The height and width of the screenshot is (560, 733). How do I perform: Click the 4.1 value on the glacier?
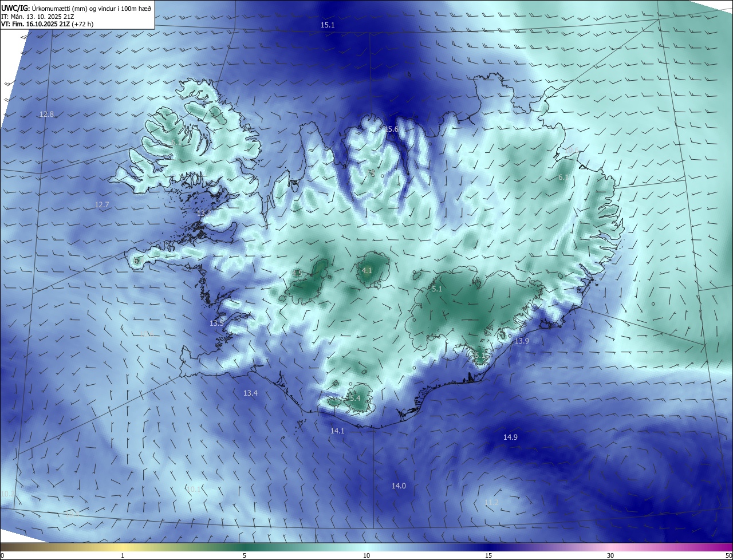pyautogui.click(x=367, y=271)
